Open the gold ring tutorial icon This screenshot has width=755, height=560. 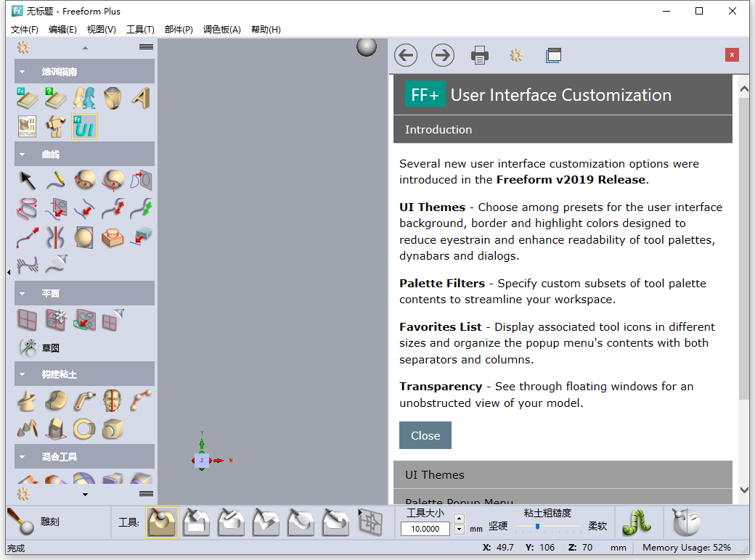point(113,99)
